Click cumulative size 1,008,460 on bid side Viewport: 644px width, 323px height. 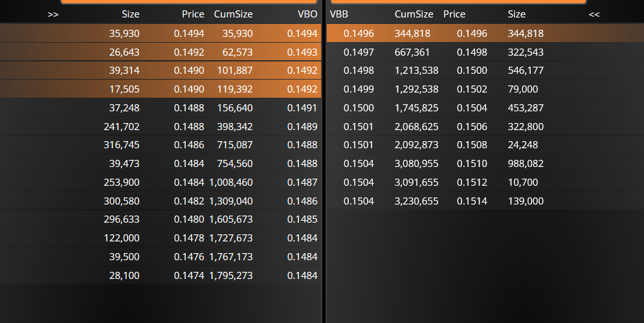231,183
